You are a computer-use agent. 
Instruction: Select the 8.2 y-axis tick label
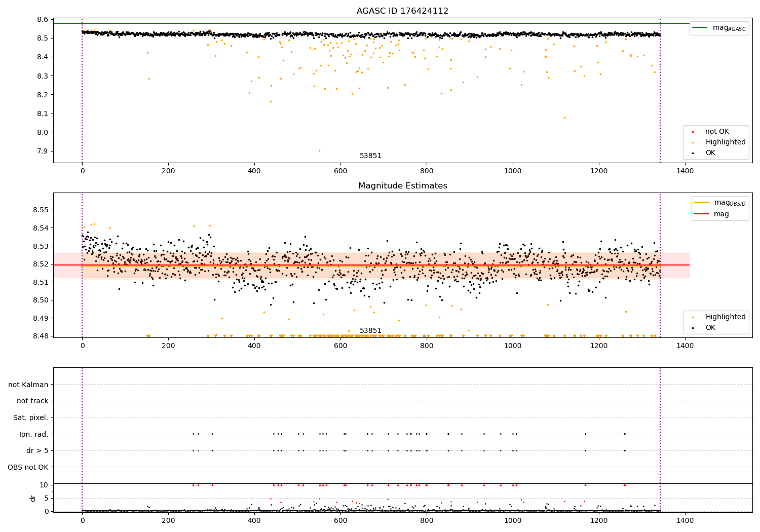pos(42,95)
